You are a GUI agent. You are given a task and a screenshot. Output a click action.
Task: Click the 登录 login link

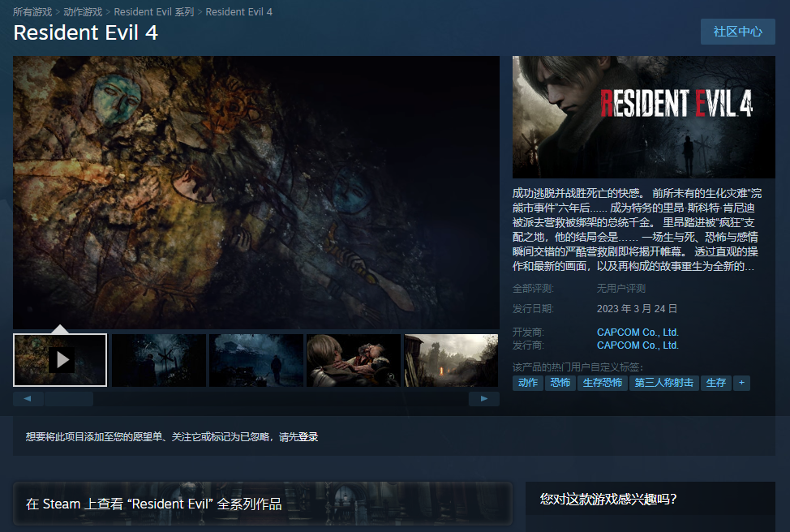(x=308, y=437)
